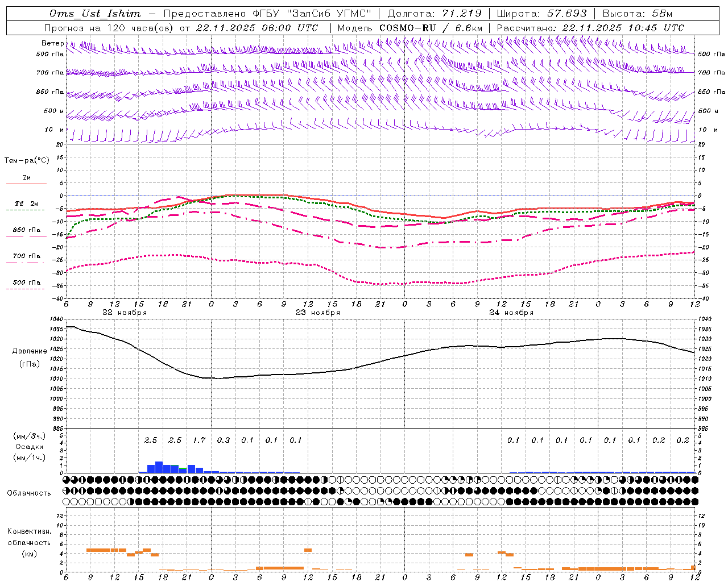Image resolution: width=728 pixels, height=582 pixels.
Task: Click the Прогноз на 120 часа(ов) text
Action: pyautogui.click(x=110, y=28)
